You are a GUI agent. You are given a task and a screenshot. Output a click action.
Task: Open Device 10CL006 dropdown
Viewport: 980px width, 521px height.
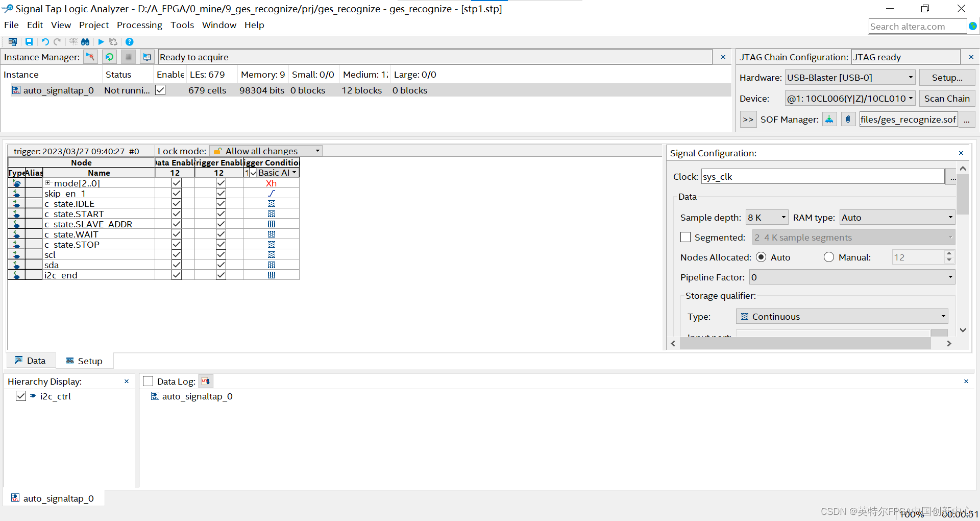pos(850,98)
